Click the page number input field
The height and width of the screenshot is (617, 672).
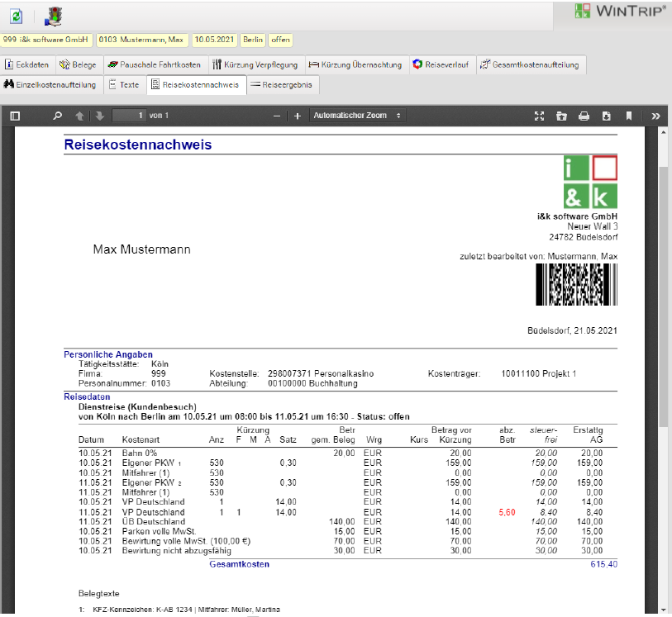129,116
